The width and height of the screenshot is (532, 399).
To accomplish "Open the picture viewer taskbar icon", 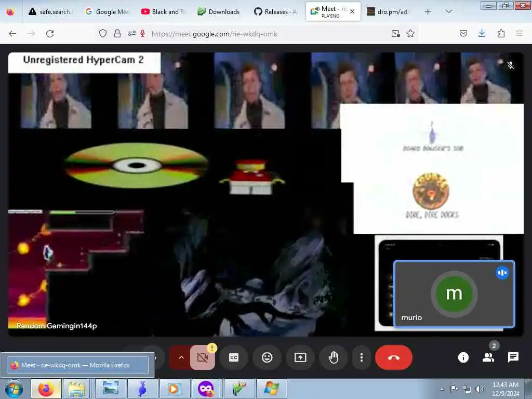I will point(110,389).
